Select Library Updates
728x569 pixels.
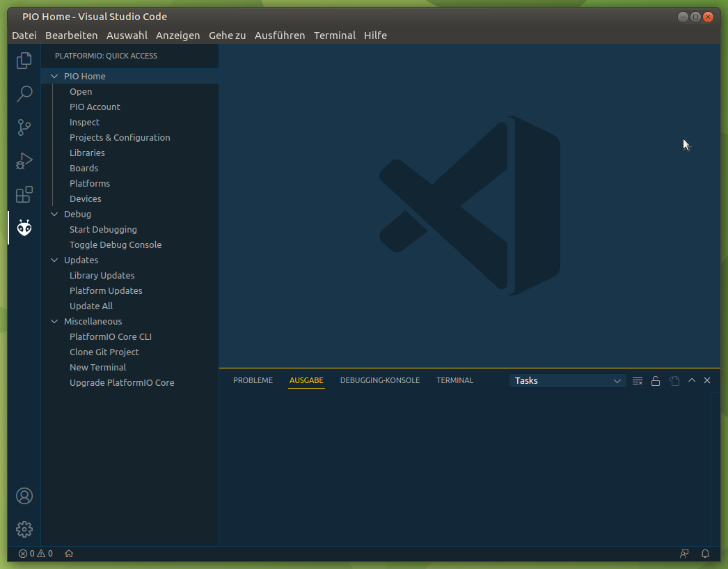click(x=102, y=275)
